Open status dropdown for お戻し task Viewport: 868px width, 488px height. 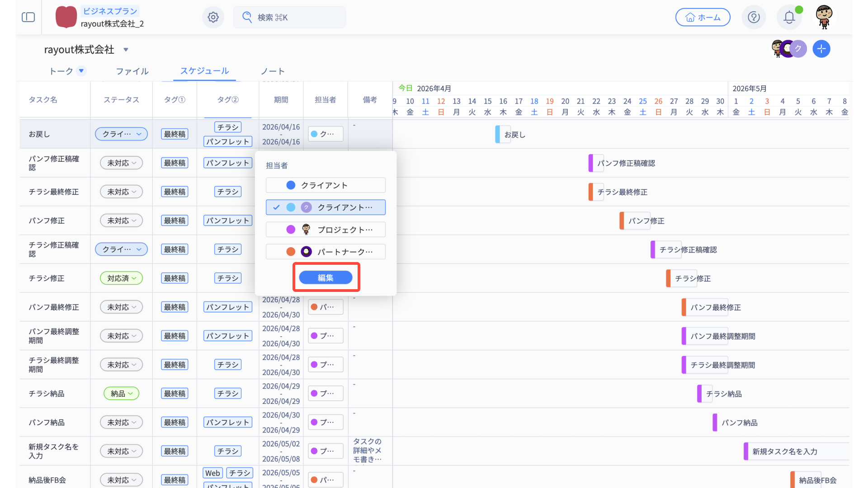(x=121, y=134)
